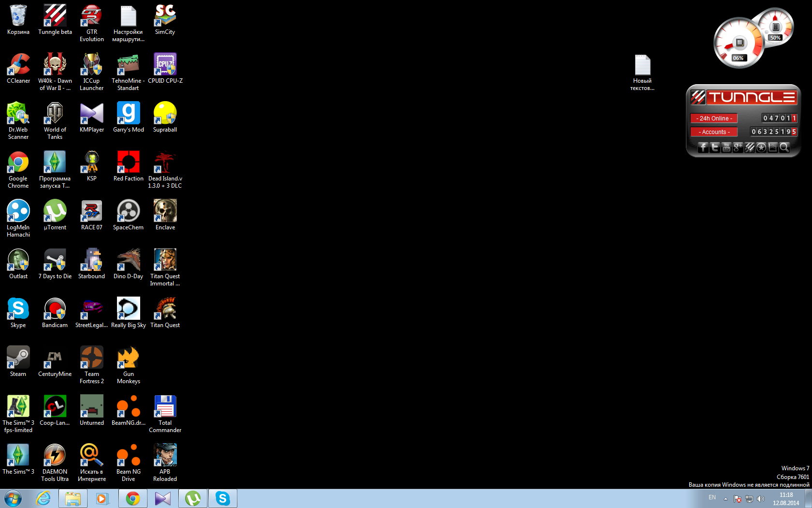
Task: Launch Enclave game
Action: pyautogui.click(x=165, y=215)
